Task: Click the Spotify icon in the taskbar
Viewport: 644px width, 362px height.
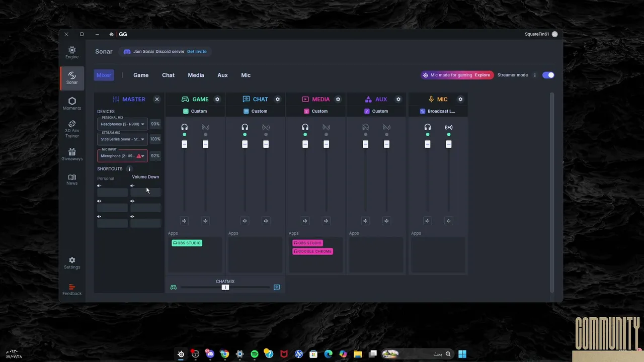Action: [x=255, y=354]
